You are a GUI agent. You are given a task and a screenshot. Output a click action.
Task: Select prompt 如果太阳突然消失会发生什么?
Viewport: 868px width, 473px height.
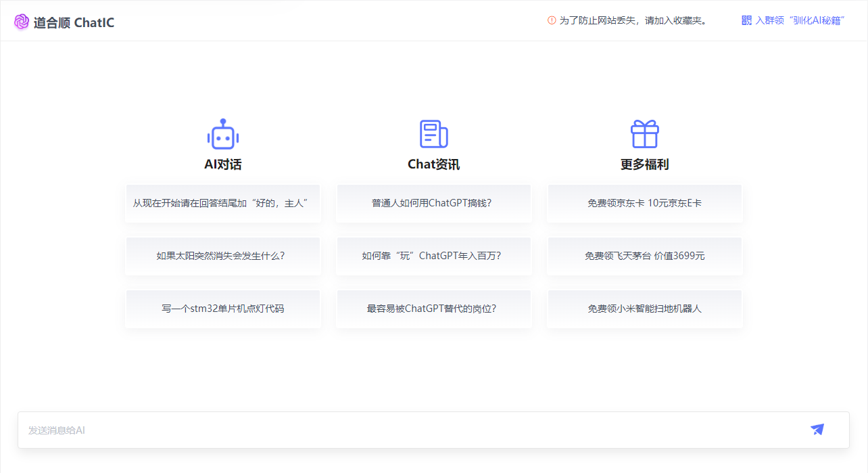[x=223, y=256]
